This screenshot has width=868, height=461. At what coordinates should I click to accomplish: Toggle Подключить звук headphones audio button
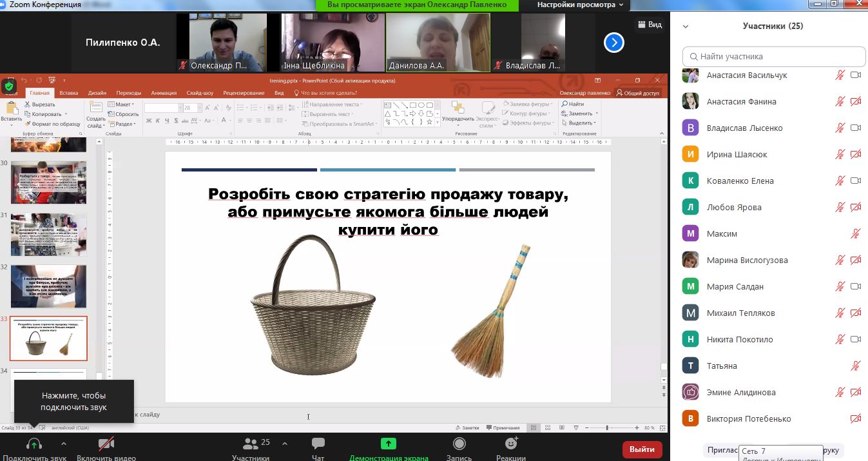[34, 444]
